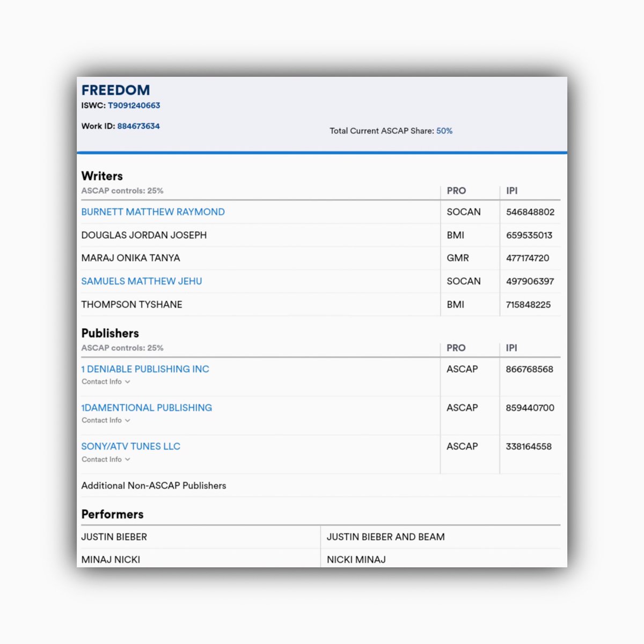Select the FREEDOM title heading
This screenshot has height=644, width=644.
pyautogui.click(x=115, y=90)
